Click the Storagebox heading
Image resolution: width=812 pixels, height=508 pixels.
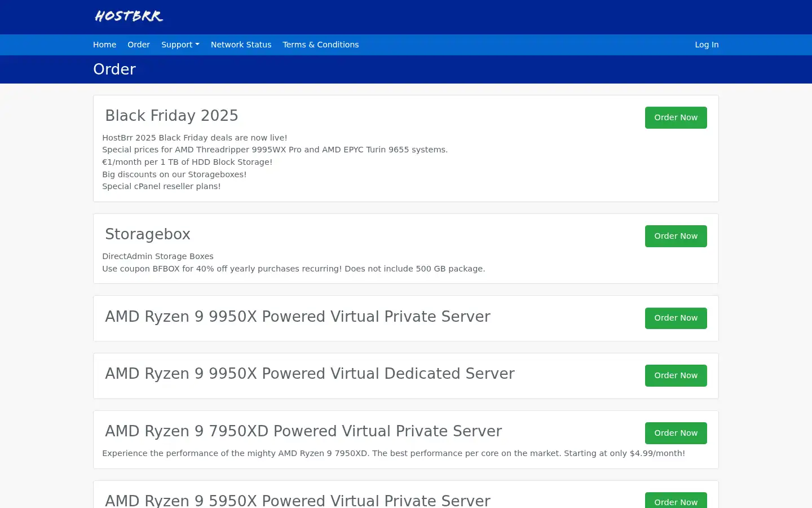pos(148,234)
